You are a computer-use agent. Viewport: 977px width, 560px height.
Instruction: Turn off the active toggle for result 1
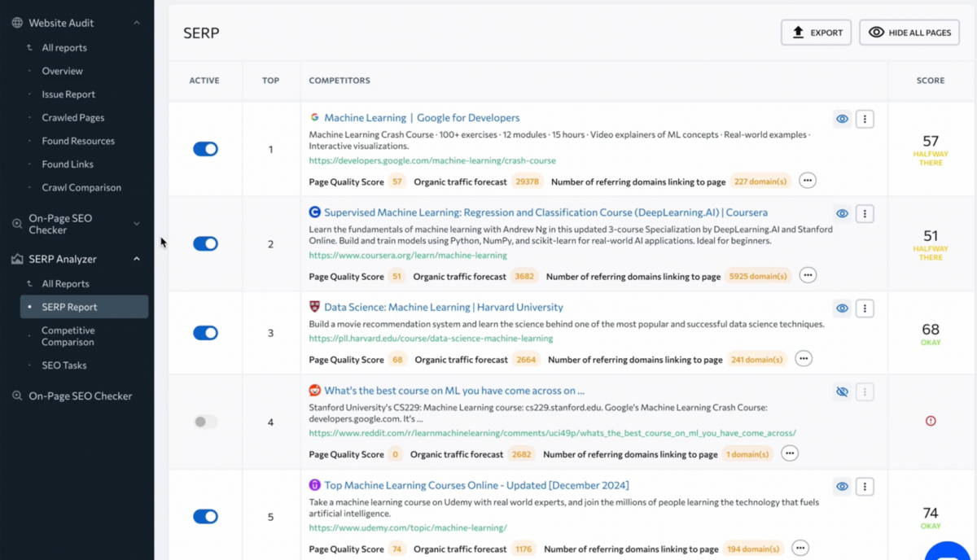coord(205,149)
